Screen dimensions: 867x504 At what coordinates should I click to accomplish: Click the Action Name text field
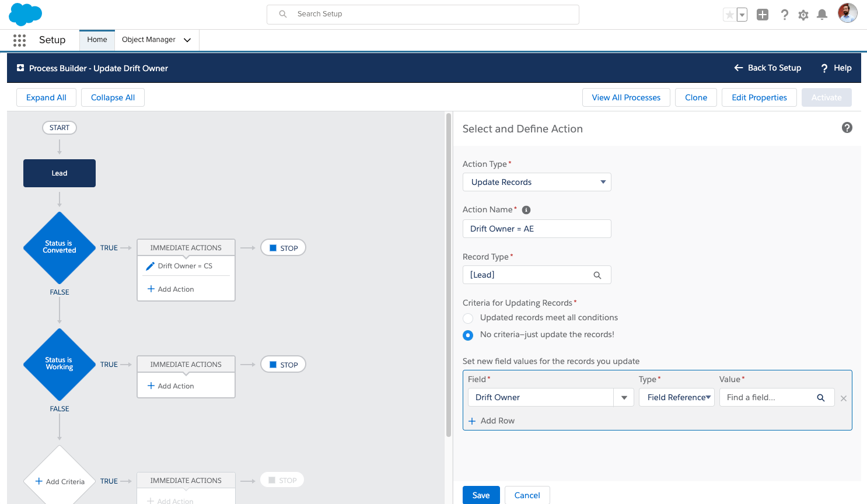tap(537, 229)
